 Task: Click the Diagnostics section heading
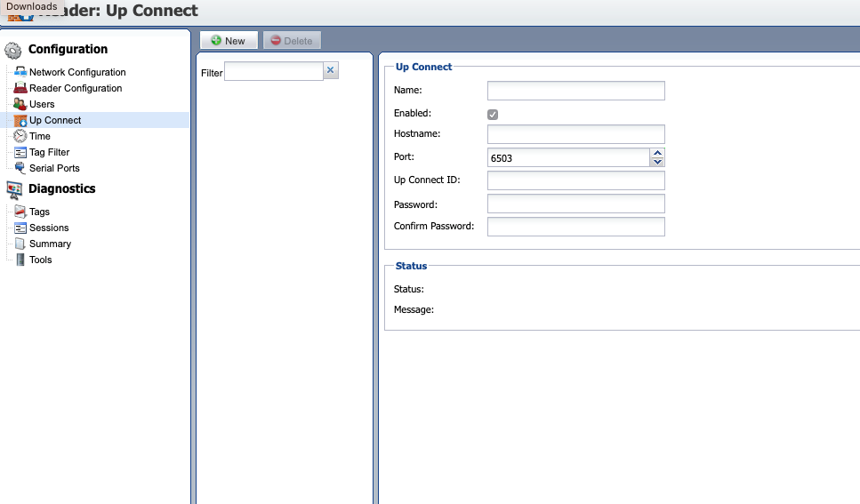point(62,188)
